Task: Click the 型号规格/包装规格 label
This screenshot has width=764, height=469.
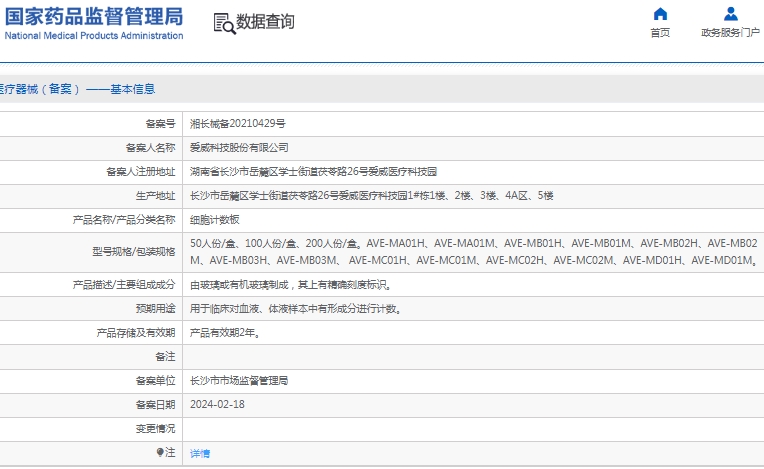Action: pos(134,252)
